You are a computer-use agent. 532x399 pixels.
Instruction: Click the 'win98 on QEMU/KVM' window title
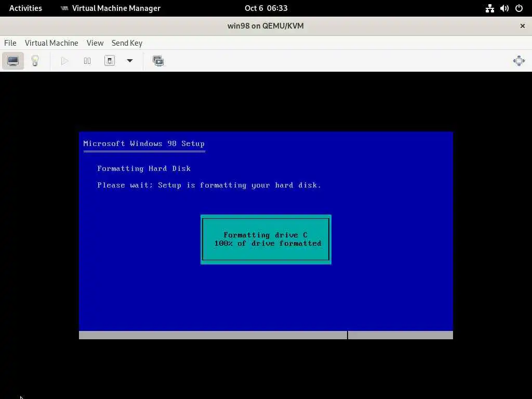click(x=265, y=26)
